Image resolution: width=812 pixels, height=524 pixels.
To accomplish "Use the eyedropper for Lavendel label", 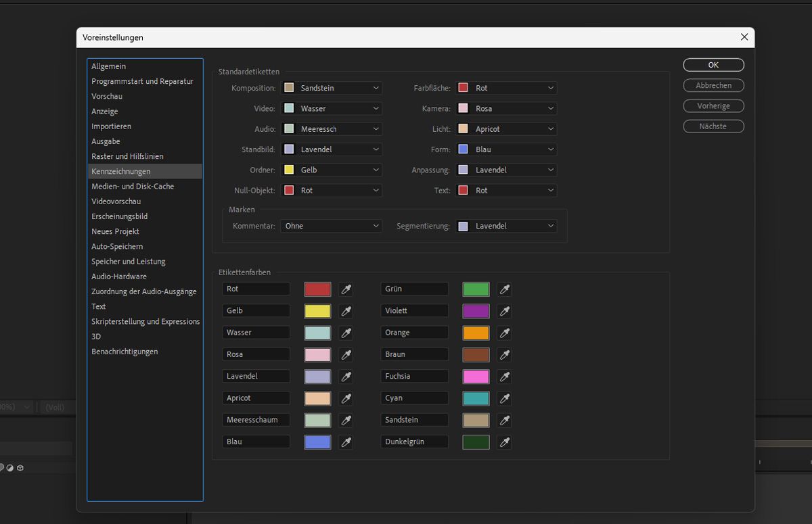I will click(x=346, y=377).
